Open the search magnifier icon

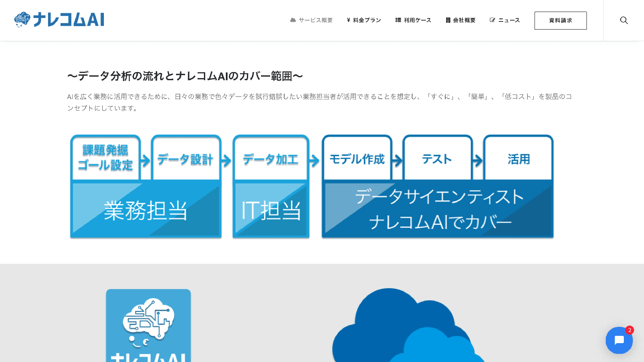coord(624,20)
